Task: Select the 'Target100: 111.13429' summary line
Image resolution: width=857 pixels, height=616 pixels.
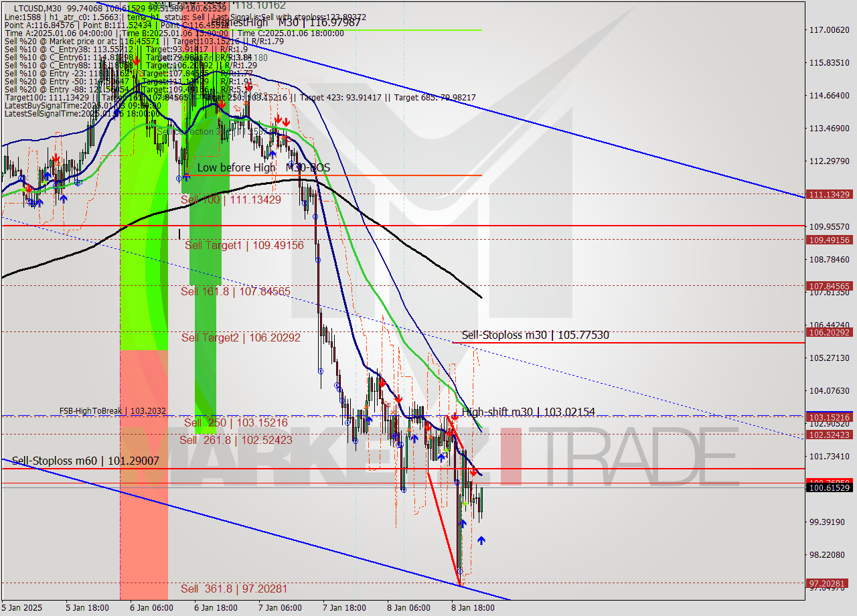Action: [x=240, y=98]
